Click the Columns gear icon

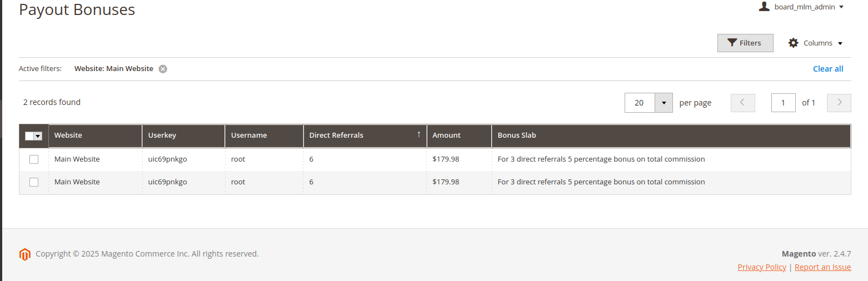[x=793, y=43]
